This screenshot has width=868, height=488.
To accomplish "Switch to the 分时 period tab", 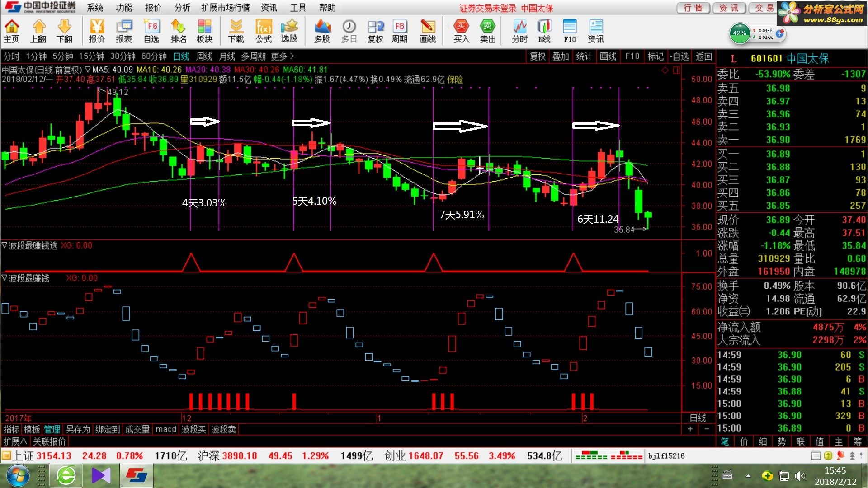I will [x=11, y=56].
